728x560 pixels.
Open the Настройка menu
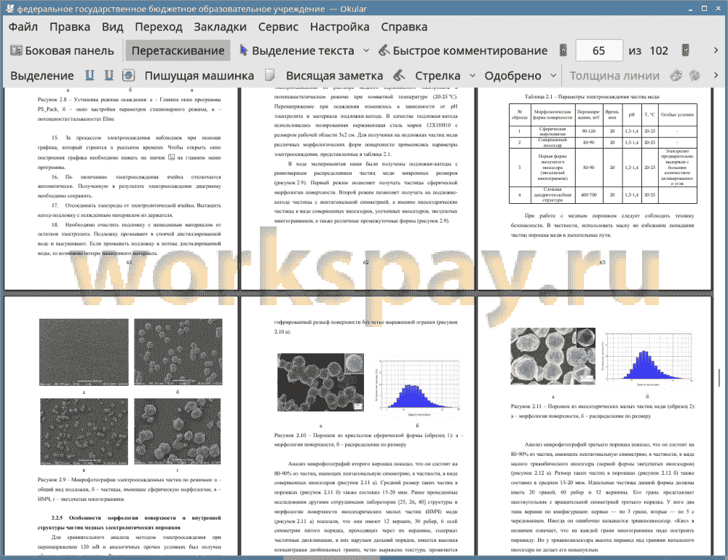tap(339, 27)
